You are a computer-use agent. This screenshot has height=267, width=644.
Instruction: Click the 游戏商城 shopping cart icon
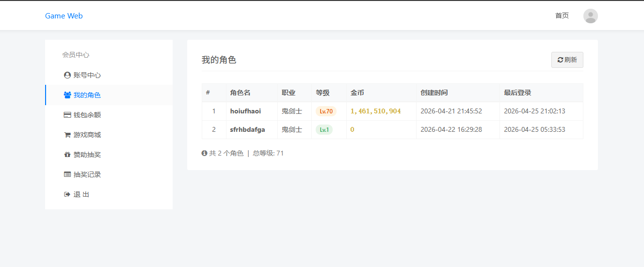(67, 135)
